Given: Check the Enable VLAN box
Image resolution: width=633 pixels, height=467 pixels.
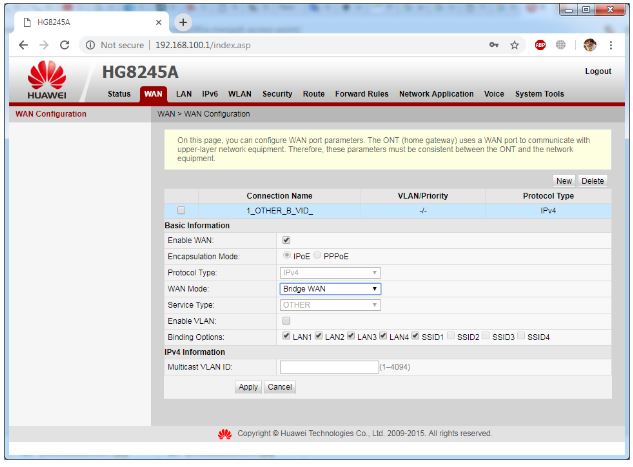Looking at the screenshot, I should pyautogui.click(x=287, y=321).
